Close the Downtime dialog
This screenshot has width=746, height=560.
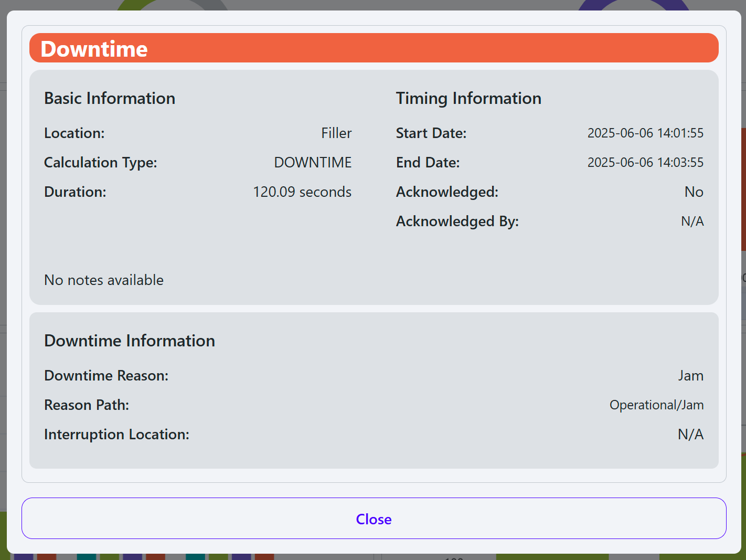coord(374,518)
